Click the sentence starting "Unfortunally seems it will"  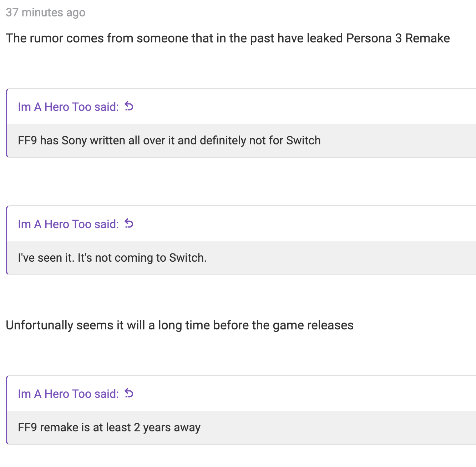(180, 325)
